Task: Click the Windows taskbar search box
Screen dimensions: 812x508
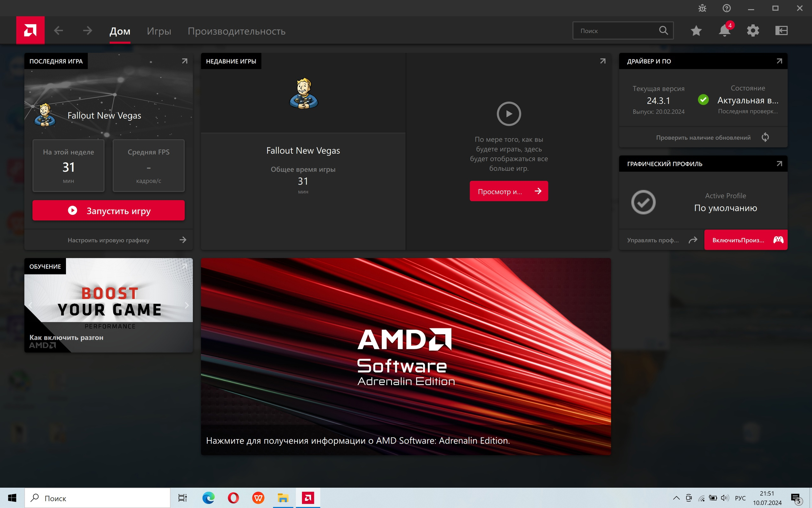Action: (x=97, y=498)
